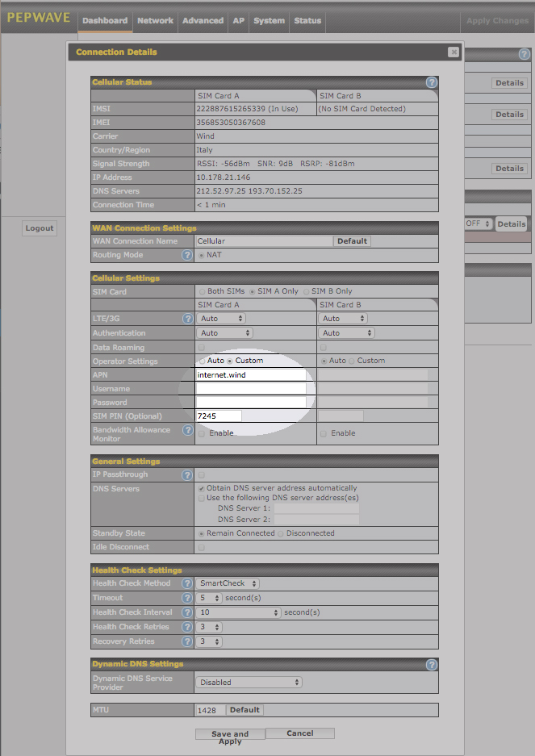
Task: Open Authentication dropdown for SIM Card A
Action: [x=224, y=333]
